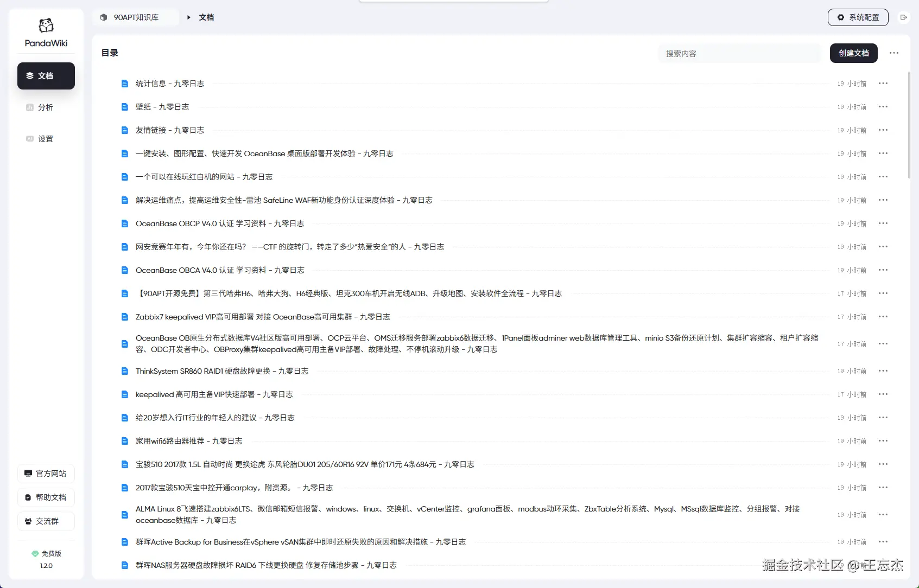Click document icon of 统计信息 - 九零日志

[x=125, y=84]
